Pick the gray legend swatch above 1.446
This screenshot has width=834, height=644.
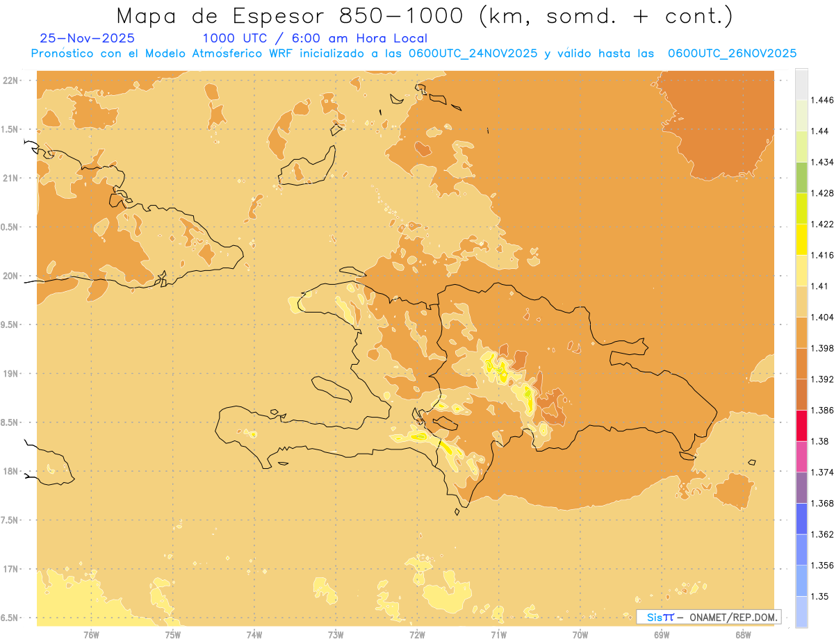[x=801, y=85]
